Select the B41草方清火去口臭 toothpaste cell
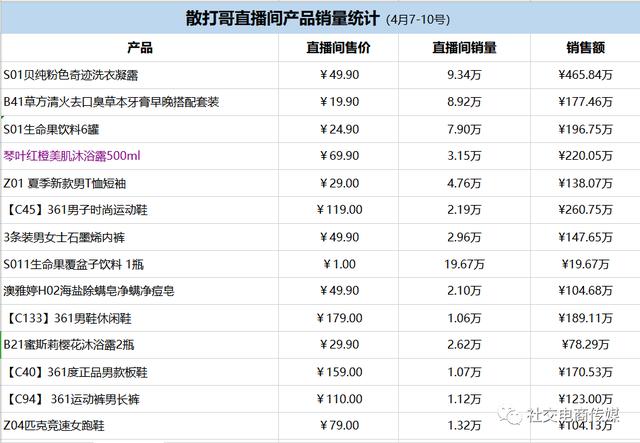640x443 pixels. (140, 102)
